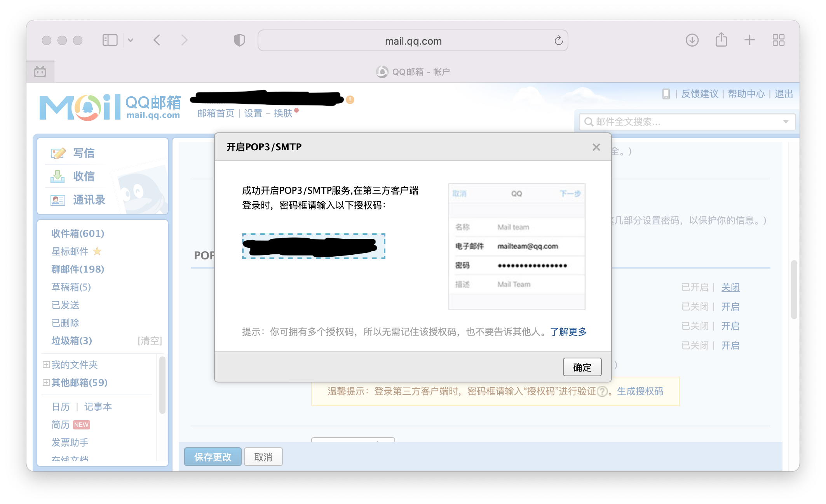The height and width of the screenshot is (504, 826).
Task: Click the 确定 button in dialog
Action: click(x=582, y=367)
